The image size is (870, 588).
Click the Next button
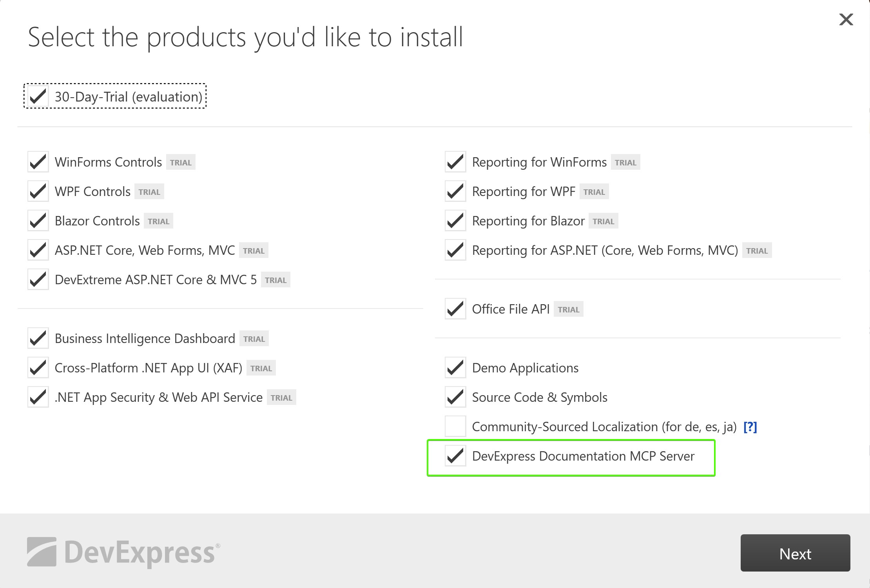click(x=795, y=553)
